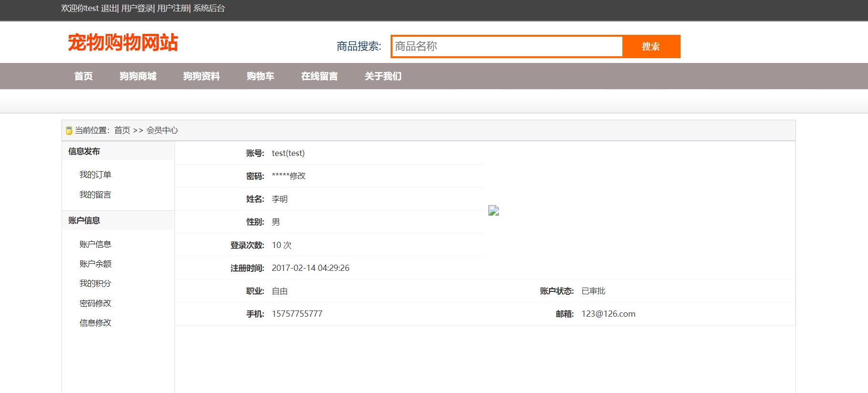This screenshot has height=393, width=868.
Task: Click the 信息发布 sidebar section header
Action: point(84,151)
